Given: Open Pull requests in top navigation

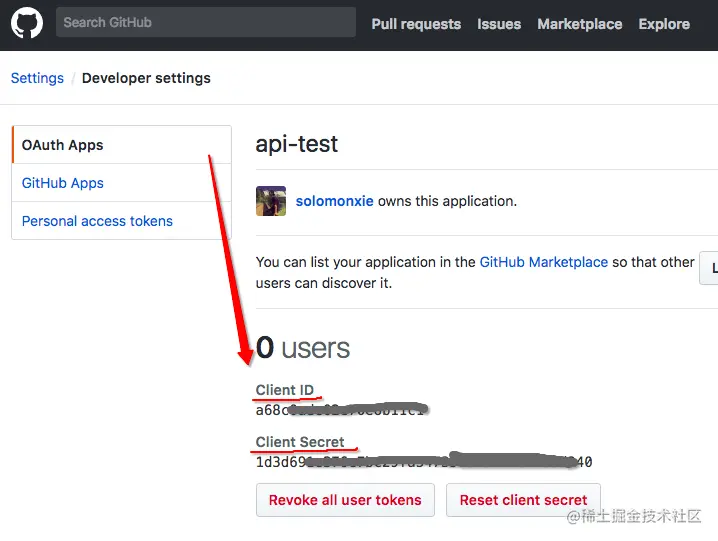Looking at the screenshot, I should [x=416, y=24].
